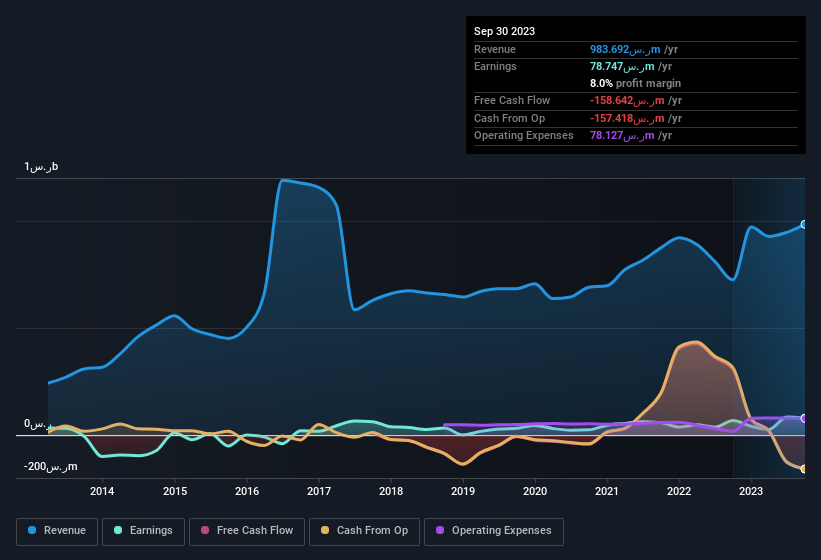
Task: Toggle the Revenue legend button
Action: click(x=57, y=531)
